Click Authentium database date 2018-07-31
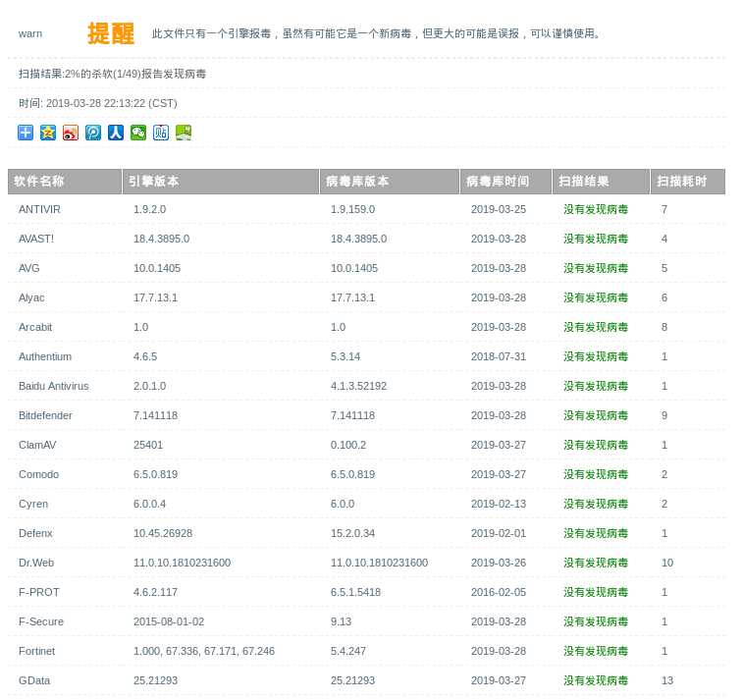This screenshot has height=700, width=743. click(498, 356)
